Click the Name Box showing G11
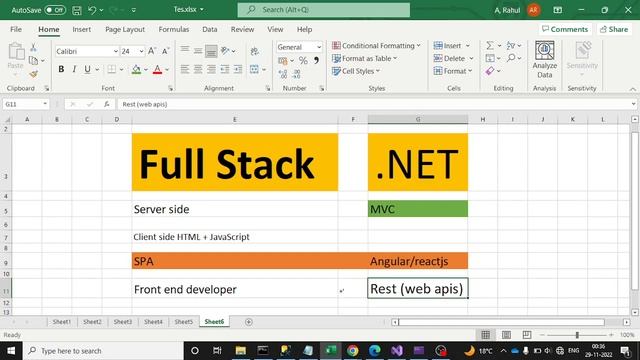 coord(25,104)
